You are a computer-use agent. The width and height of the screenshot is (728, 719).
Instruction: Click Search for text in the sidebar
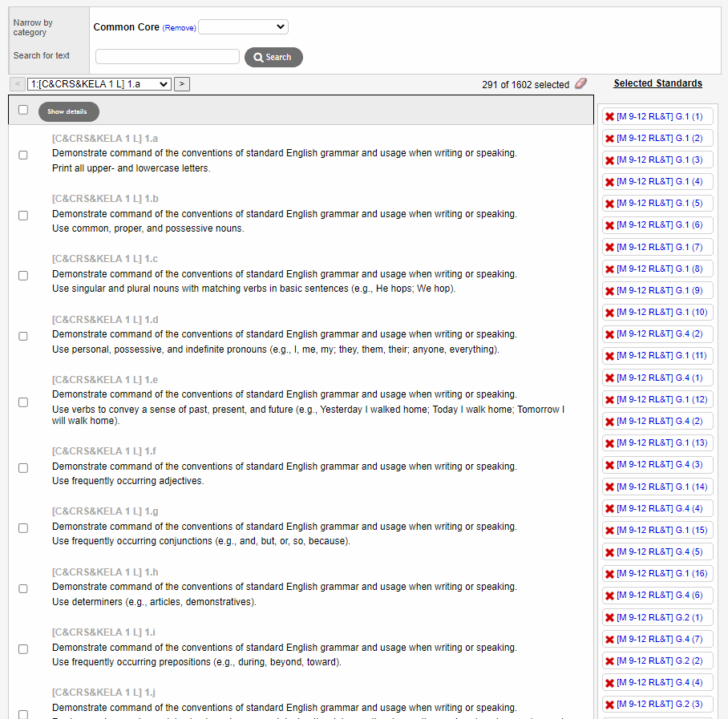tap(41, 55)
